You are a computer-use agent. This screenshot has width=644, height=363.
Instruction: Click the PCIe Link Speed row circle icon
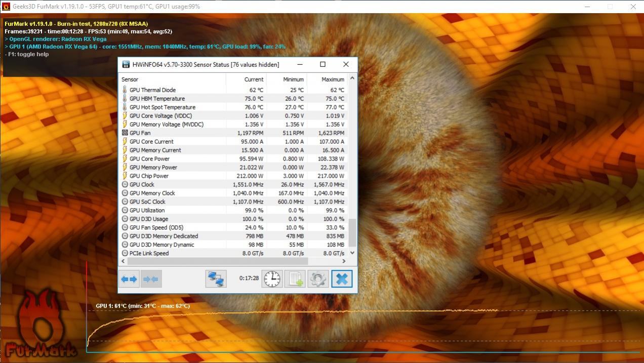[x=125, y=253]
